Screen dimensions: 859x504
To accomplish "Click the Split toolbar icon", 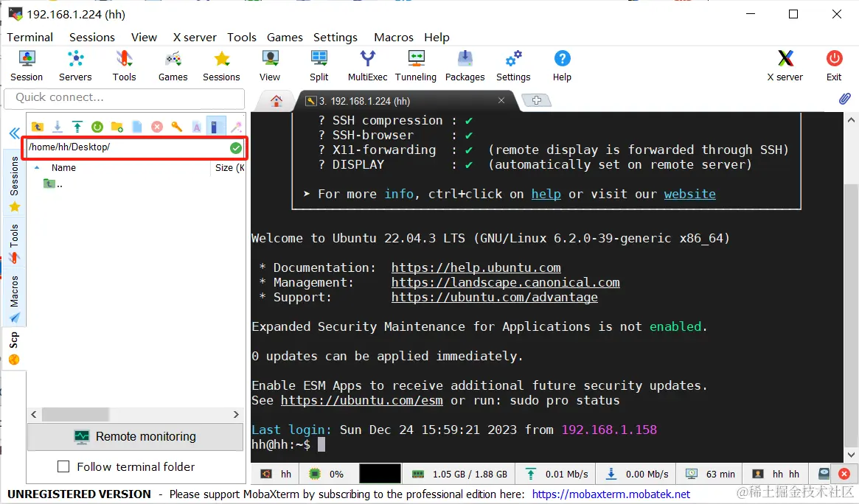I will coord(319,66).
